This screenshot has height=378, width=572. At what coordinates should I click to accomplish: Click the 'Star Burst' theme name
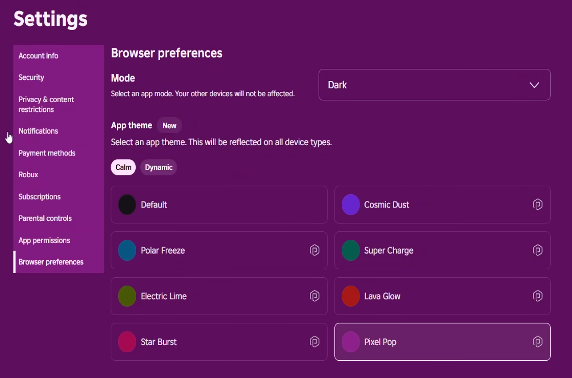pos(159,342)
